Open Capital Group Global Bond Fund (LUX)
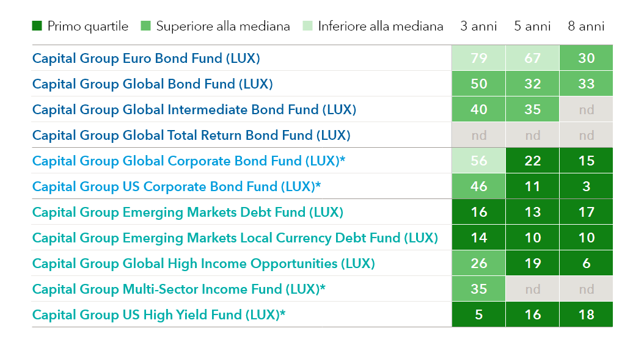The image size is (644, 345). [152, 84]
